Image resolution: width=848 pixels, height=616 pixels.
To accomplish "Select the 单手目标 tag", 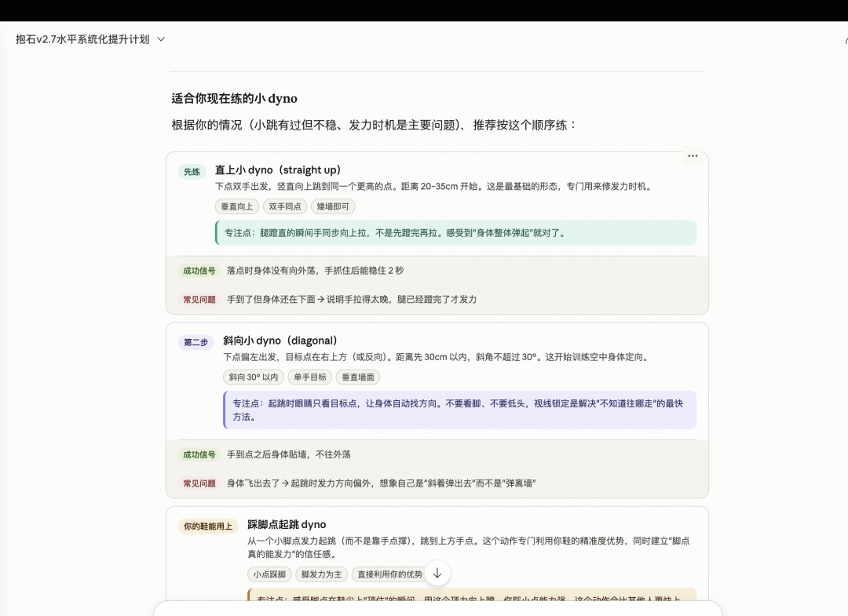I will [310, 377].
